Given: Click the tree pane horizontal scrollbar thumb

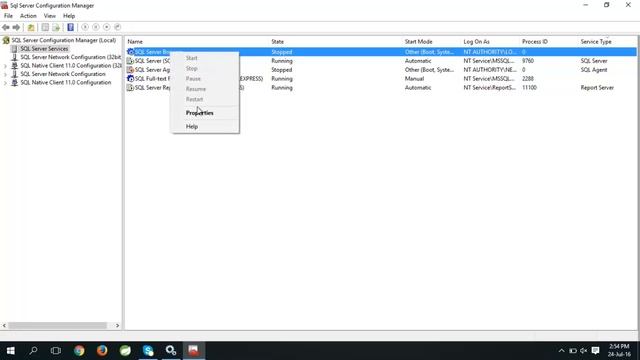Looking at the screenshot, I should 58,325.
